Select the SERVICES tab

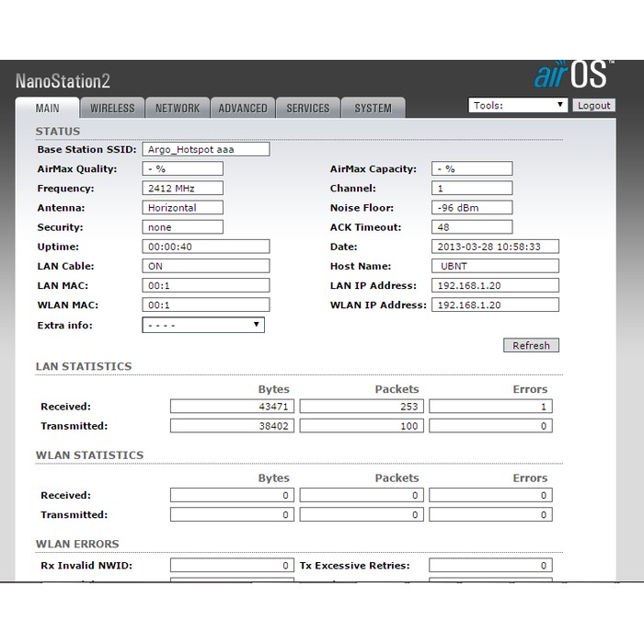(308, 108)
